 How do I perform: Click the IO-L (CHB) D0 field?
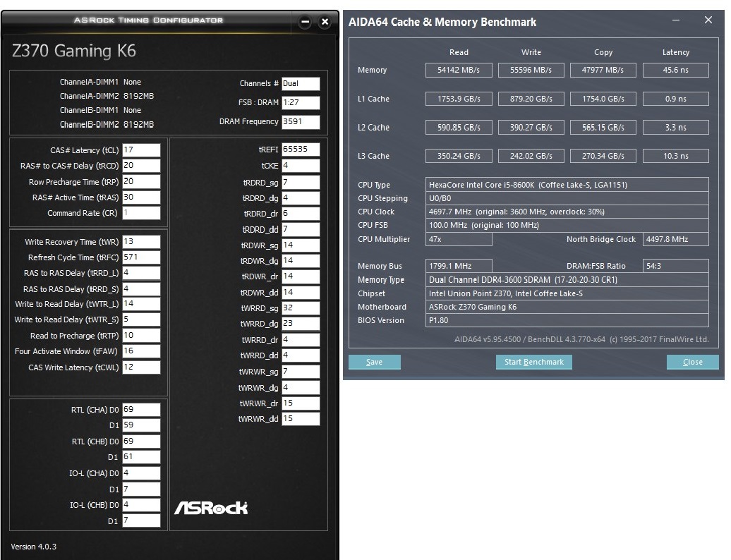tap(141, 504)
